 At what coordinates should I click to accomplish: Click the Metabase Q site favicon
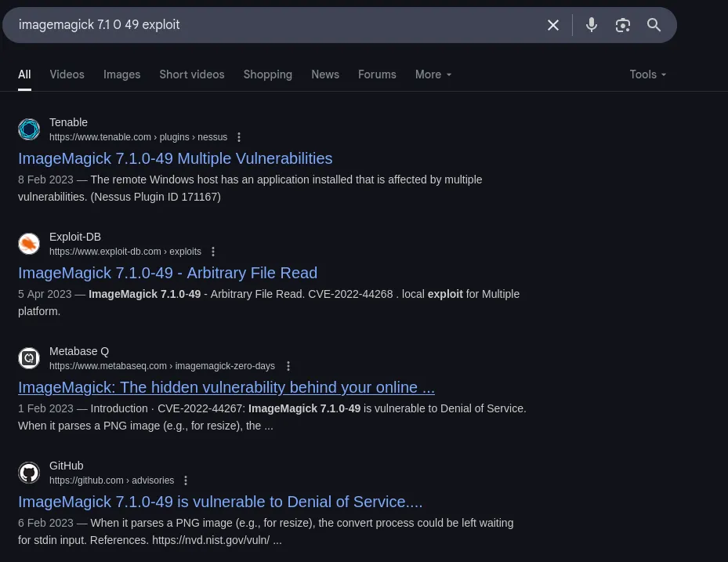tap(29, 358)
